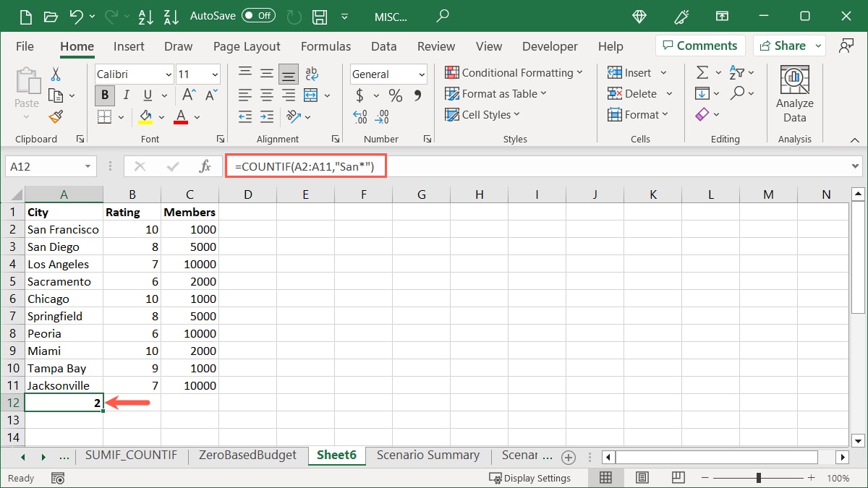This screenshot has height=488, width=868.
Task: Apply the Percent Style number format
Action: pos(395,95)
